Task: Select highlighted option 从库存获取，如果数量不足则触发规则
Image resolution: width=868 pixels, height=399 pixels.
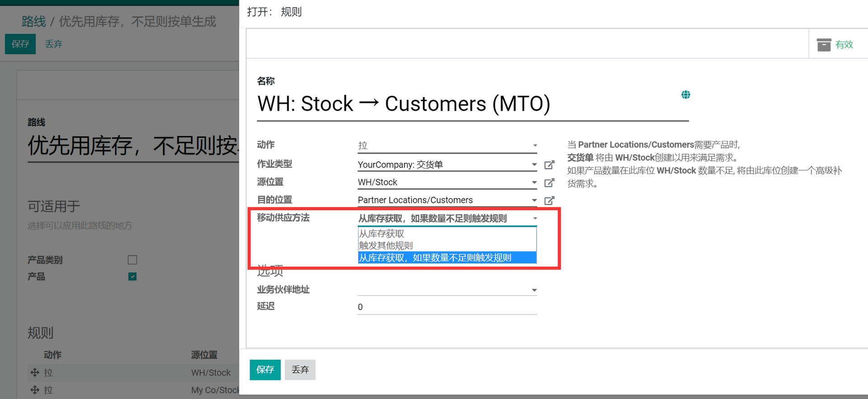Action: point(447,258)
